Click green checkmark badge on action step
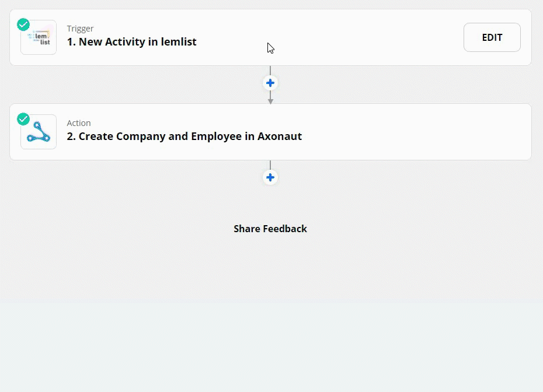The width and height of the screenshot is (543, 392). (23, 119)
